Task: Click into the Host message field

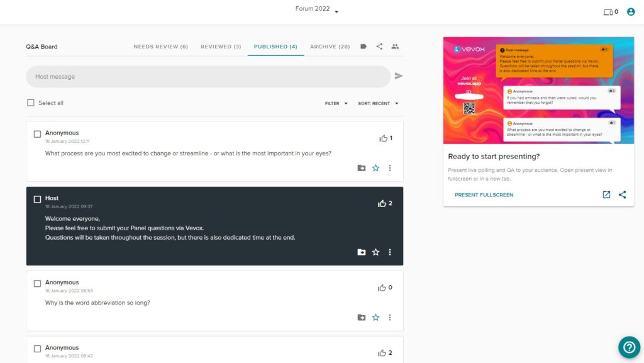Action: tap(208, 76)
